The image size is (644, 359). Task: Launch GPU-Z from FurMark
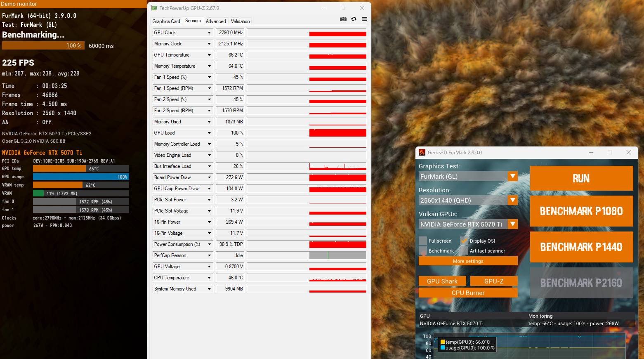point(494,281)
